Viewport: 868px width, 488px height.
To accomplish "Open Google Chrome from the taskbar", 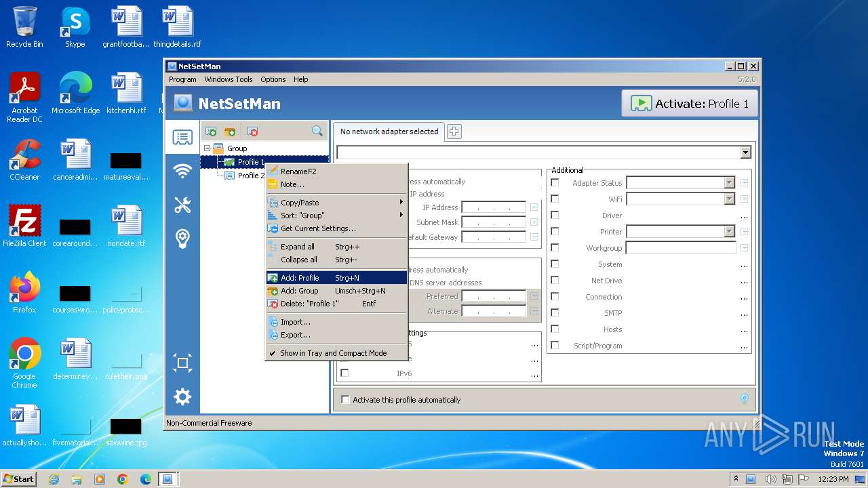I will [x=123, y=479].
